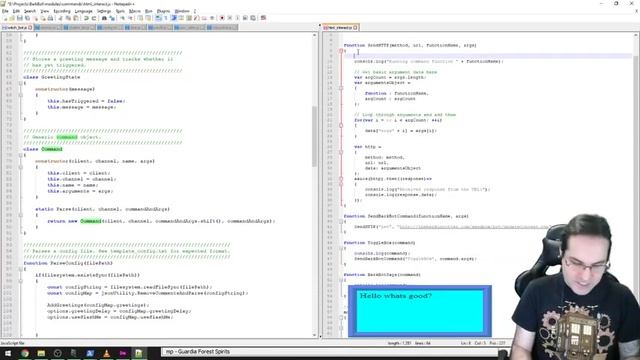Toggle synchronize horizontal scrolling

[148, 18]
